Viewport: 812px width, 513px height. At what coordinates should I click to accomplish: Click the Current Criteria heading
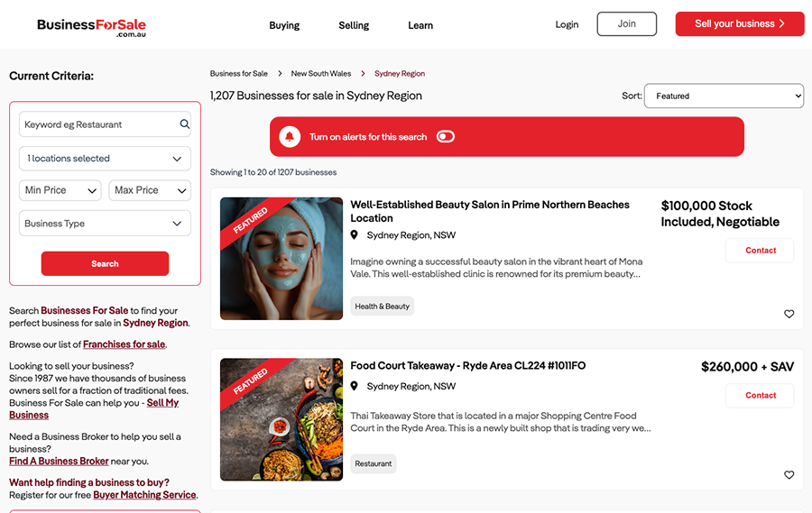pos(51,76)
